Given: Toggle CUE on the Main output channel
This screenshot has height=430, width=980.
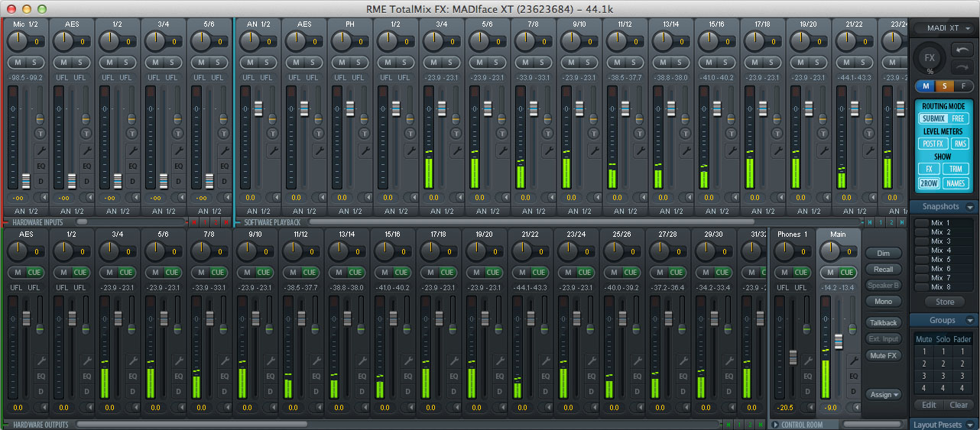Looking at the screenshot, I should click(845, 272).
